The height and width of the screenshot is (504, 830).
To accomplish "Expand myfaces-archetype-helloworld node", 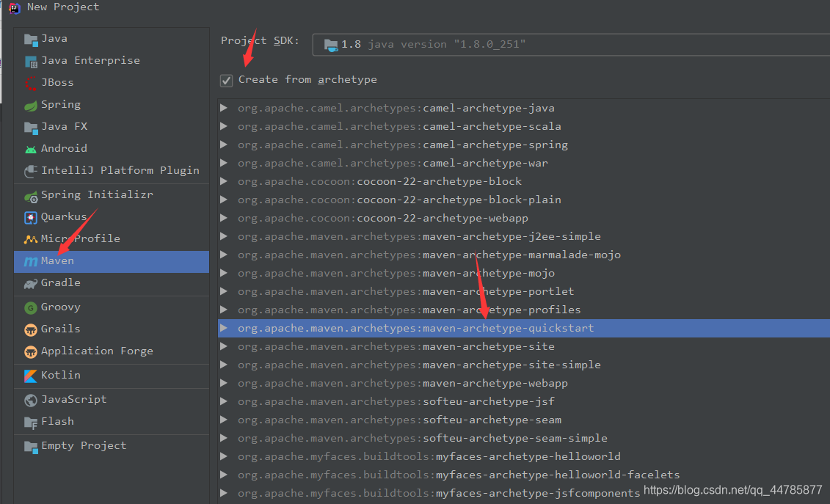I will 224,456.
